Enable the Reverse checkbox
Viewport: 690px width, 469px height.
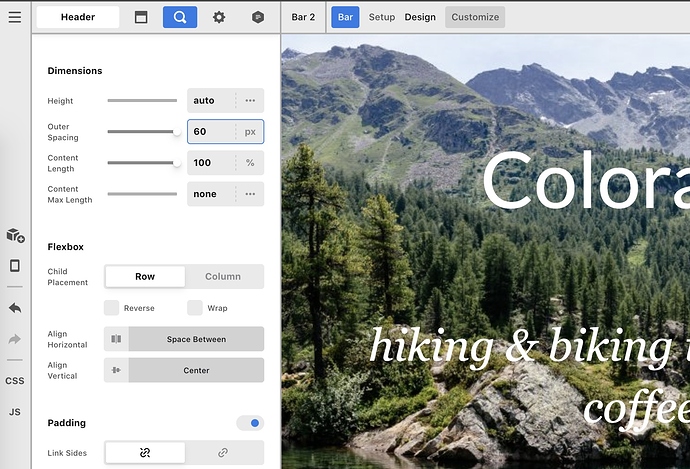pos(112,308)
